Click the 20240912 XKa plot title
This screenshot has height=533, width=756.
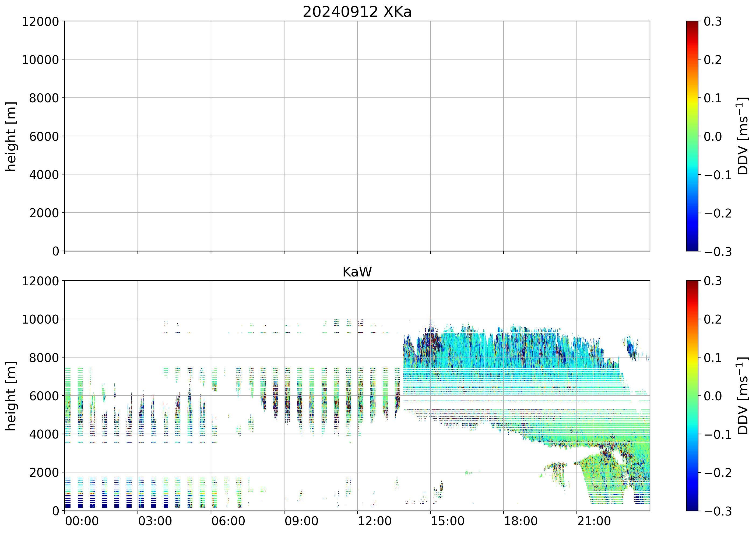[357, 12]
